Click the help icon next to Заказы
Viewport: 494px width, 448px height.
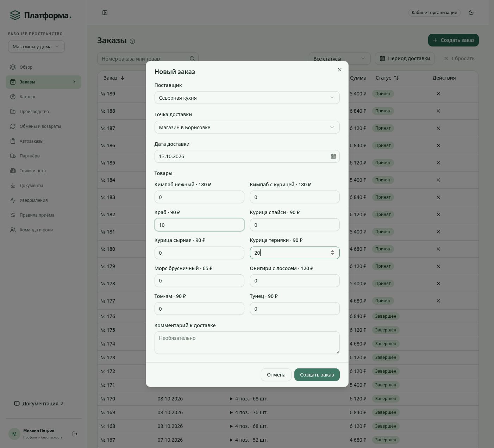point(132,41)
